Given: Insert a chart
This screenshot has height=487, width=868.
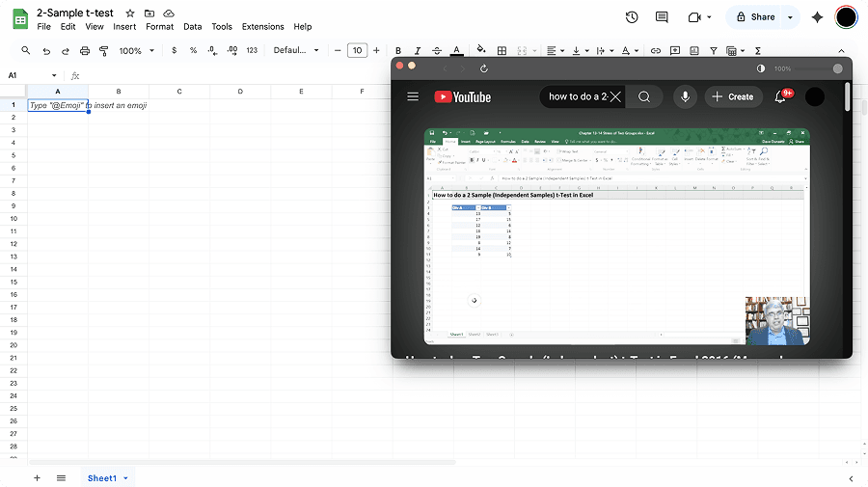Looking at the screenshot, I should [694, 51].
